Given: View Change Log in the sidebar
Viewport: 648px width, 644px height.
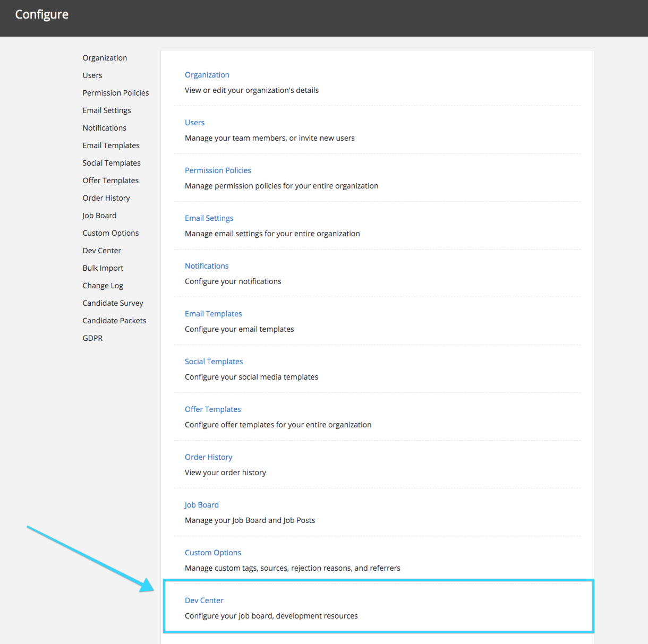Looking at the screenshot, I should 103,286.
